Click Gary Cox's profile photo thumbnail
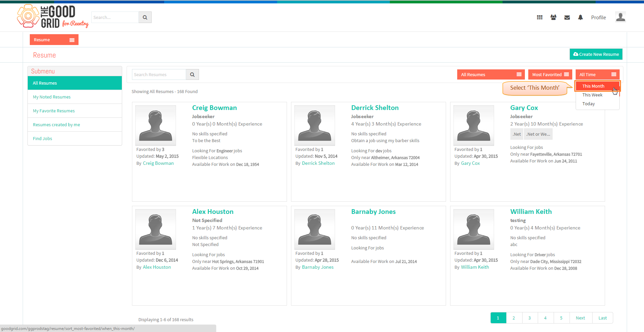 click(x=474, y=125)
